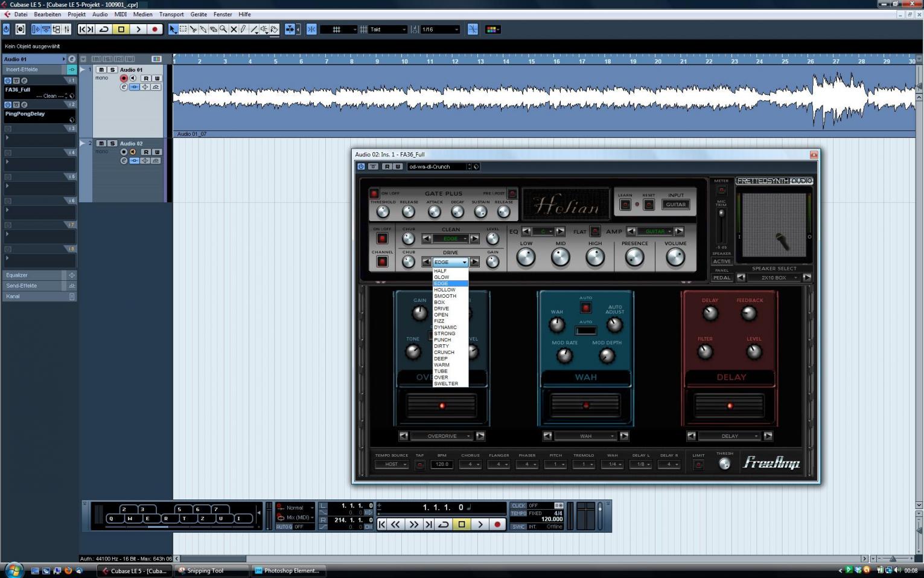Select the Split scissors tool

(193, 29)
